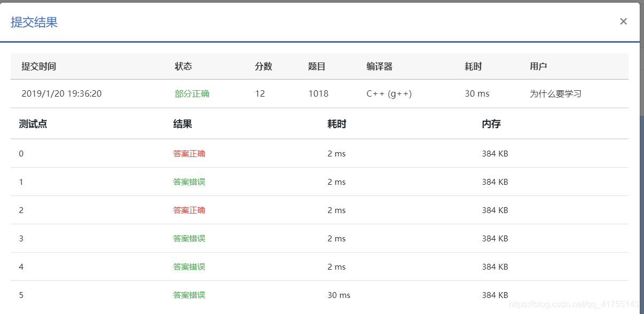Click the 编译器 column header
The image size is (644, 314).
379,67
